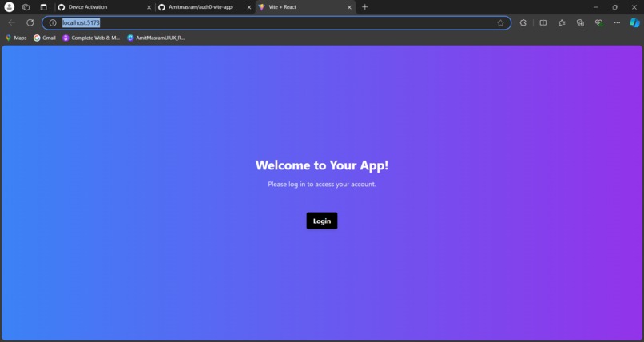View site information icon in address bar
The width and height of the screenshot is (644, 342).
tap(53, 23)
